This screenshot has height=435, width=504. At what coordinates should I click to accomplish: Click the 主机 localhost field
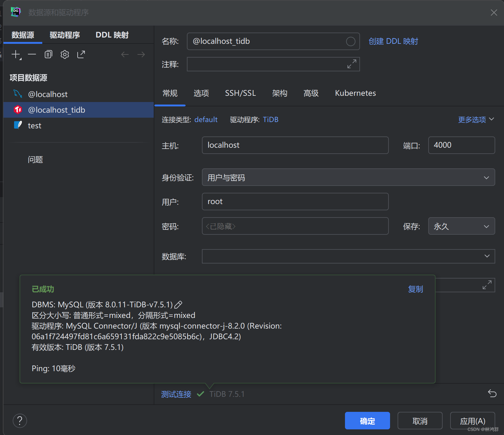point(295,145)
